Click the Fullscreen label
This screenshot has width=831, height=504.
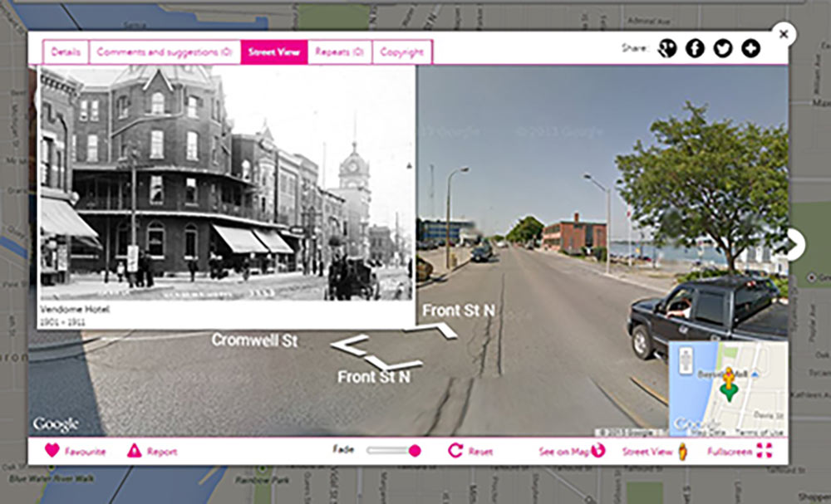click(x=730, y=452)
